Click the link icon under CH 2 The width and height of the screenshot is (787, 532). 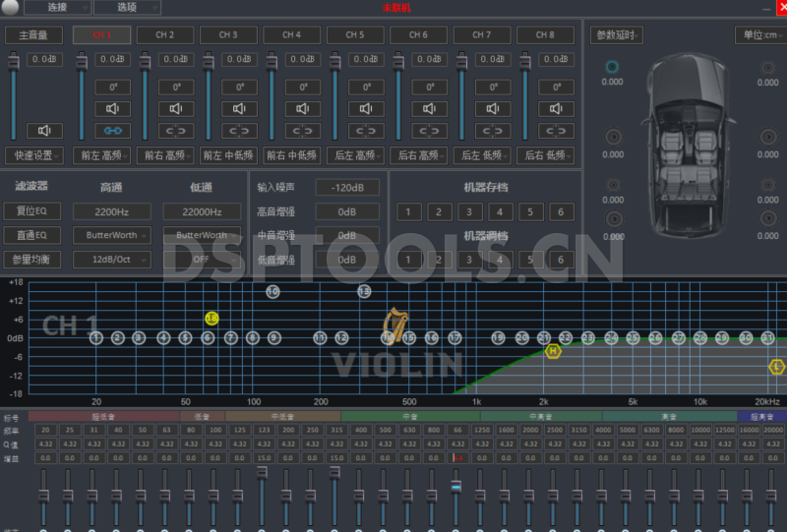[x=175, y=130]
